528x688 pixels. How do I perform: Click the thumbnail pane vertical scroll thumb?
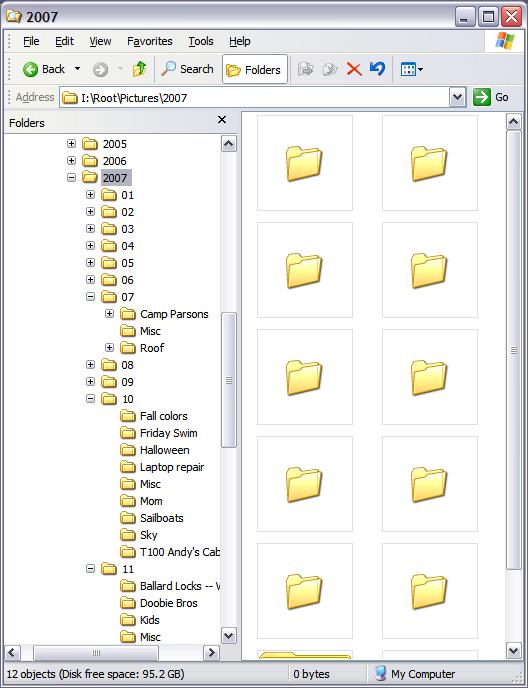click(514, 350)
